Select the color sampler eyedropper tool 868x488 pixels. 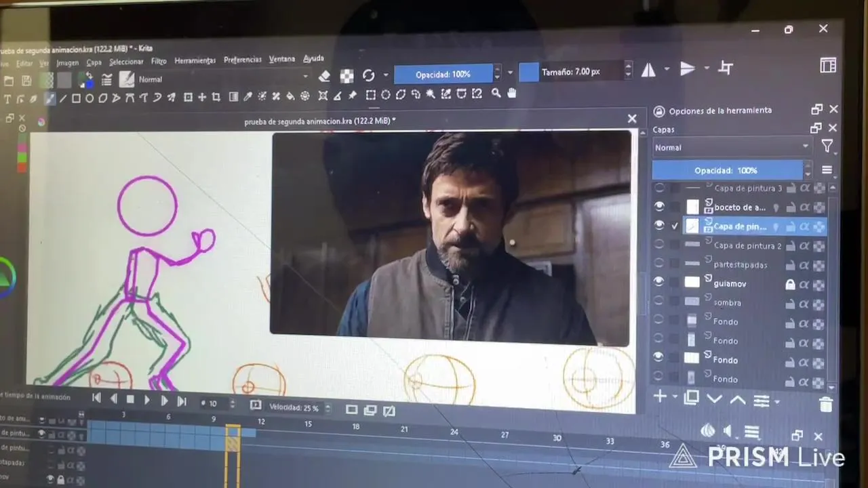(248, 97)
